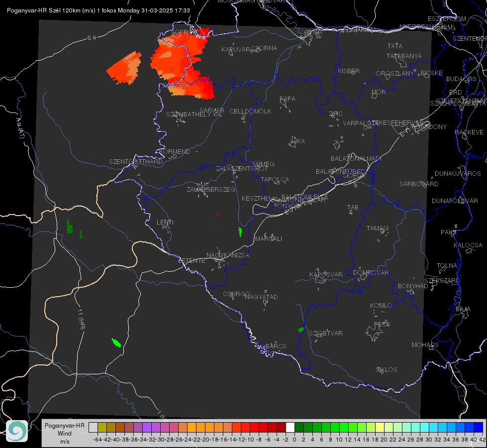The height and width of the screenshot is (448, 487).
Task: Click the BARCS town label
Action: pos(276,346)
